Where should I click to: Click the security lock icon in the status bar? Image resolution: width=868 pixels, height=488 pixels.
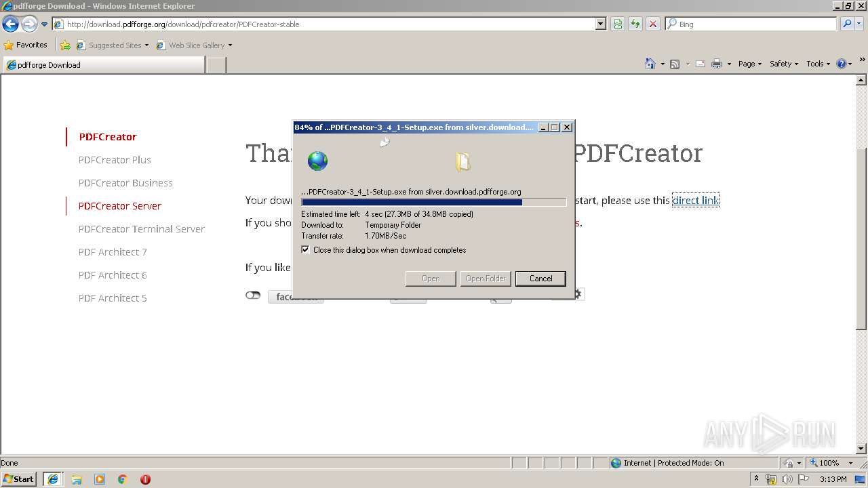click(789, 463)
